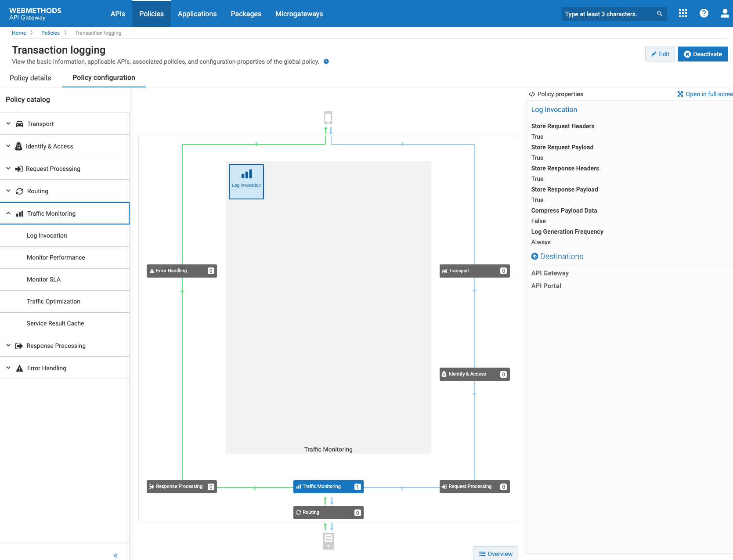Screen dimensions: 733x560
Task: Click the search magnifier icon
Action: click(x=659, y=14)
